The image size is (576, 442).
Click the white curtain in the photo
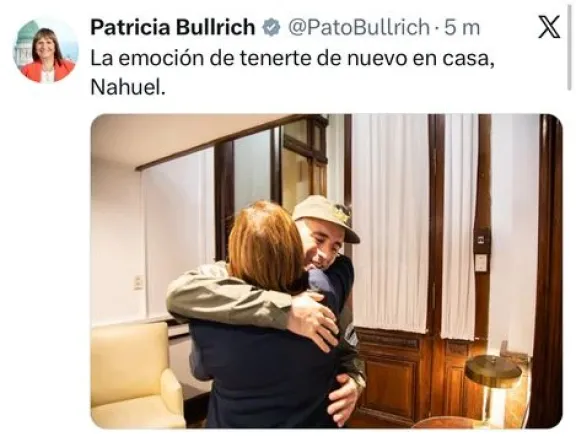tap(390, 224)
